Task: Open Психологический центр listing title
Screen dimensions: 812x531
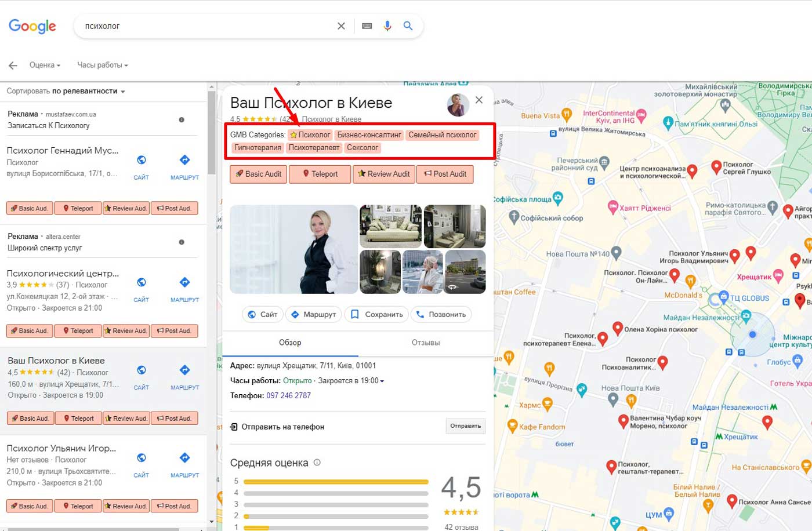Action: pyautogui.click(x=63, y=273)
